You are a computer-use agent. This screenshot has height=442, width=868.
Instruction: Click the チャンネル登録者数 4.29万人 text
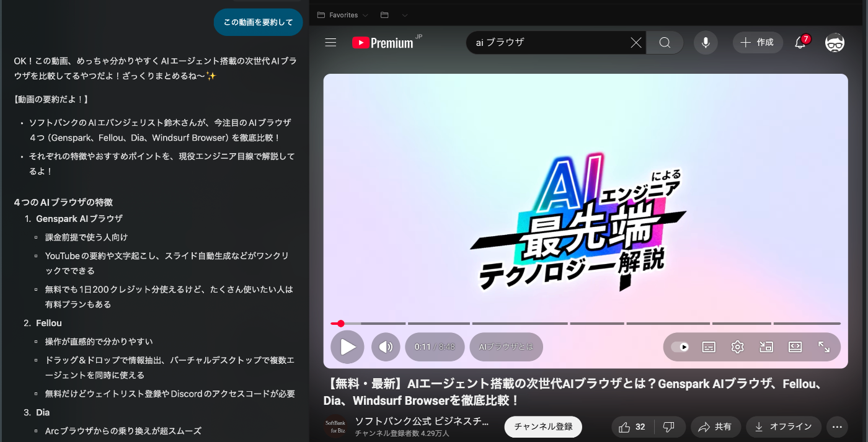(x=403, y=435)
